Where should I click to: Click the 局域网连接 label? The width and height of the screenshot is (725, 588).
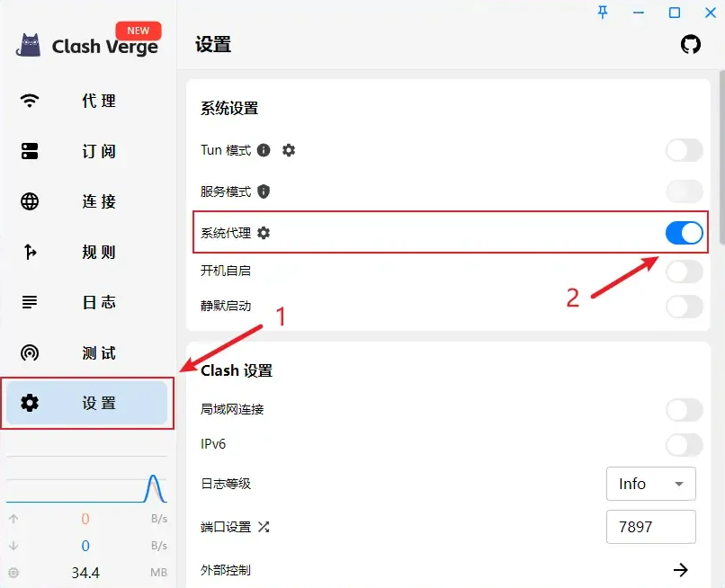[x=232, y=409]
